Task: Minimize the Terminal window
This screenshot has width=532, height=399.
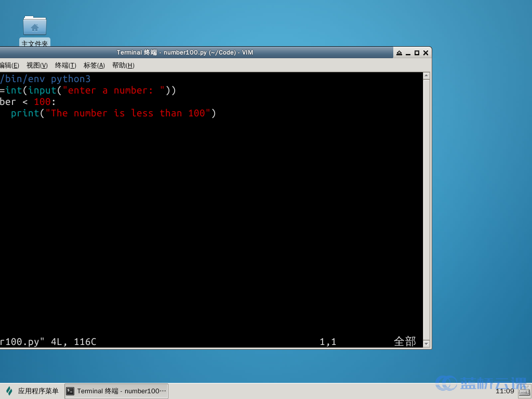Action: coord(408,53)
